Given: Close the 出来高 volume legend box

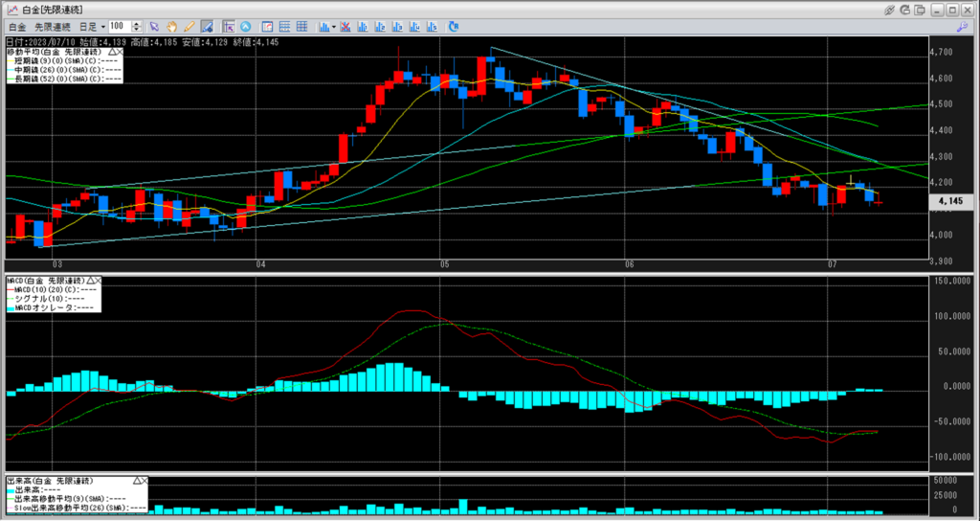Looking at the screenshot, I should pyautogui.click(x=146, y=478).
